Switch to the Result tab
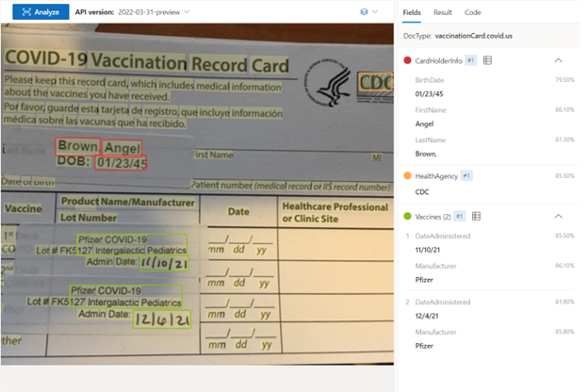588x392 pixels. [443, 12]
